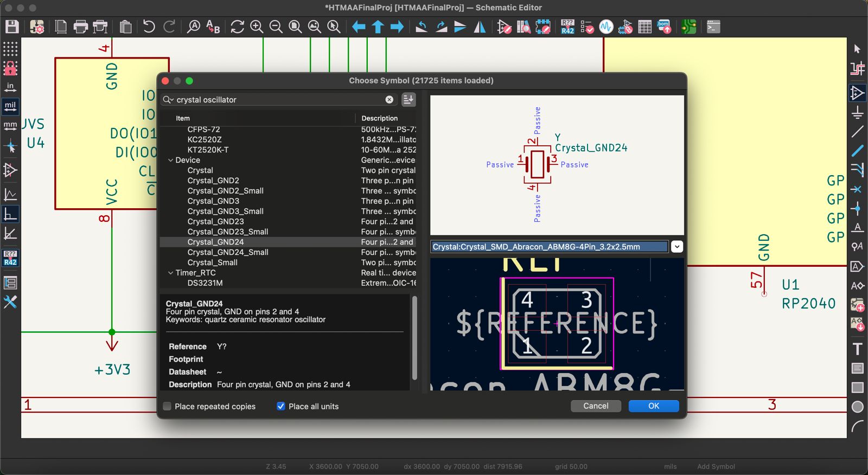Screen dimensions: 868x475
Task: Uncheck Place all units checkbox
Action: tap(281, 406)
